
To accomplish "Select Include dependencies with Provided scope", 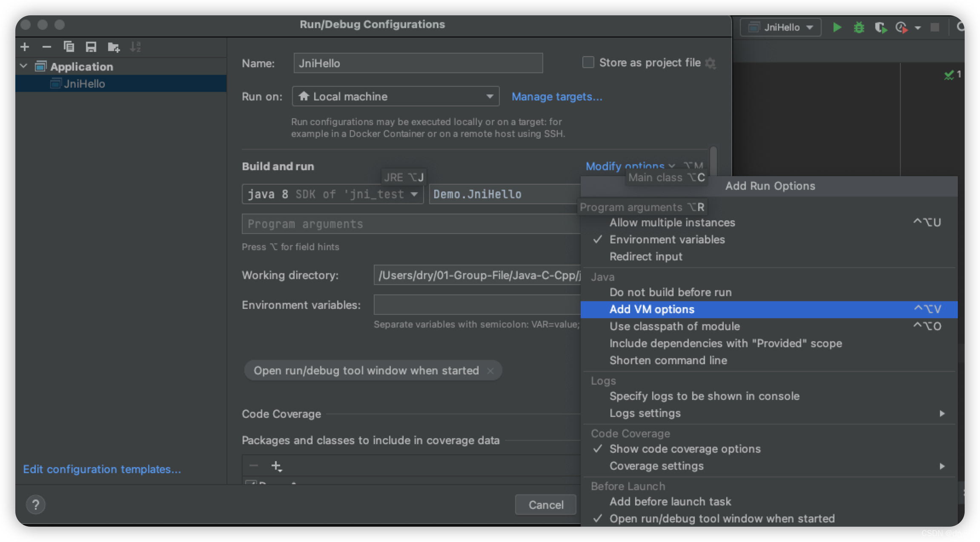I will [x=769, y=343].
